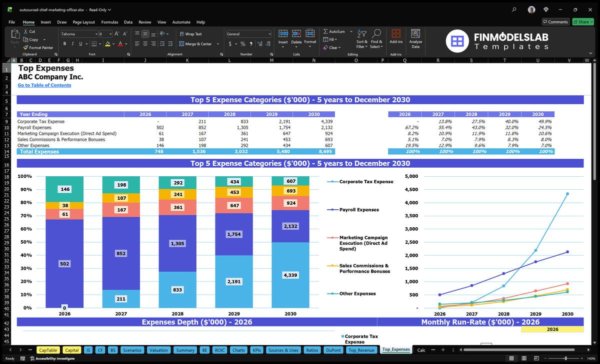Click the Orientation icon
The image size is (600, 364).
point(162,34)
